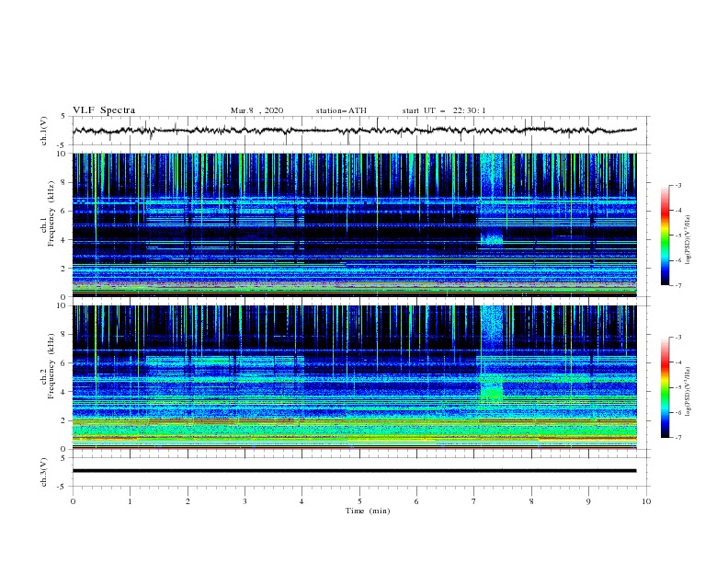Click the '-3' value on ch.1 color bar
This screenshot has width=728, height=563.
coord(678,185)
